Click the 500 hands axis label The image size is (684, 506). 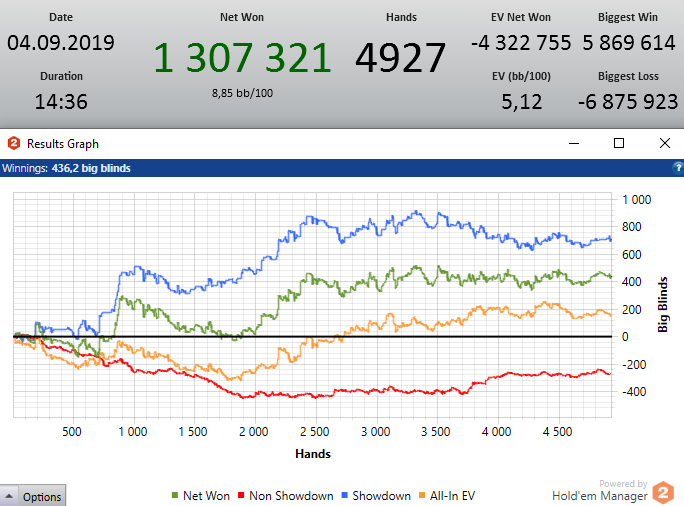coord(72,432)
